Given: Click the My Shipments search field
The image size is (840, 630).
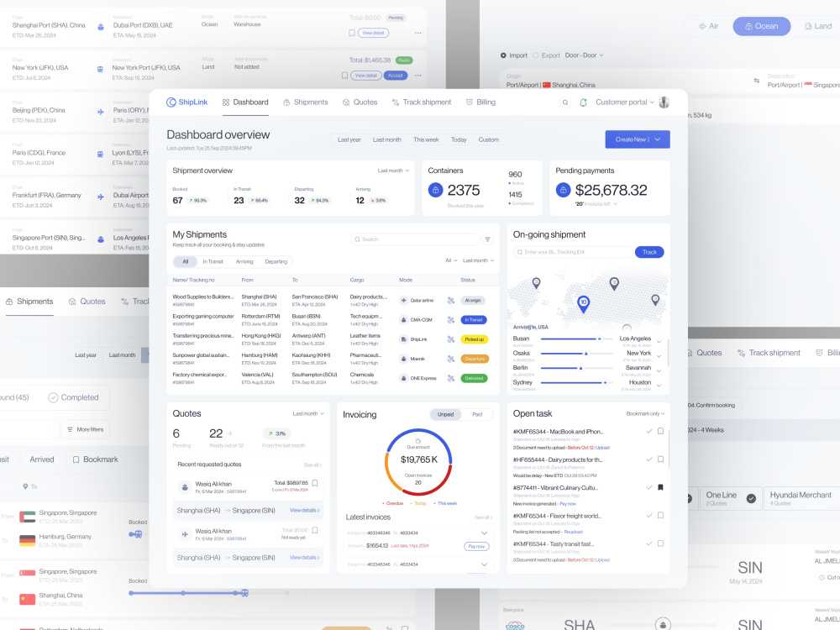Looking at the screenshot, I should [415, 239].
